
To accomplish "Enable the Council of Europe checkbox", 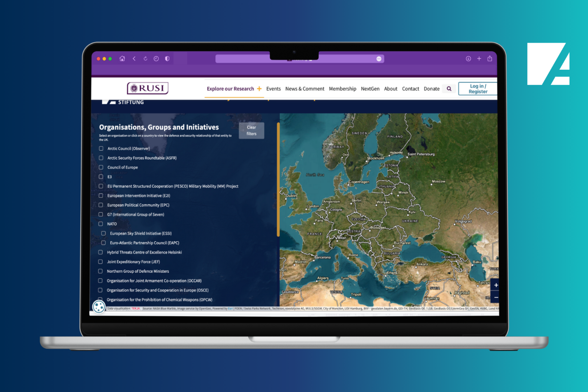I will tap(101, 167).
